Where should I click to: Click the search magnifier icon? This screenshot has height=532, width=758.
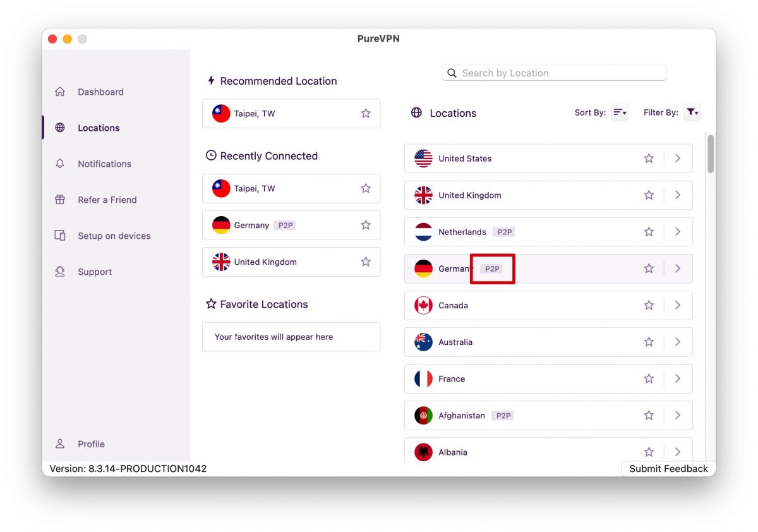452,73
